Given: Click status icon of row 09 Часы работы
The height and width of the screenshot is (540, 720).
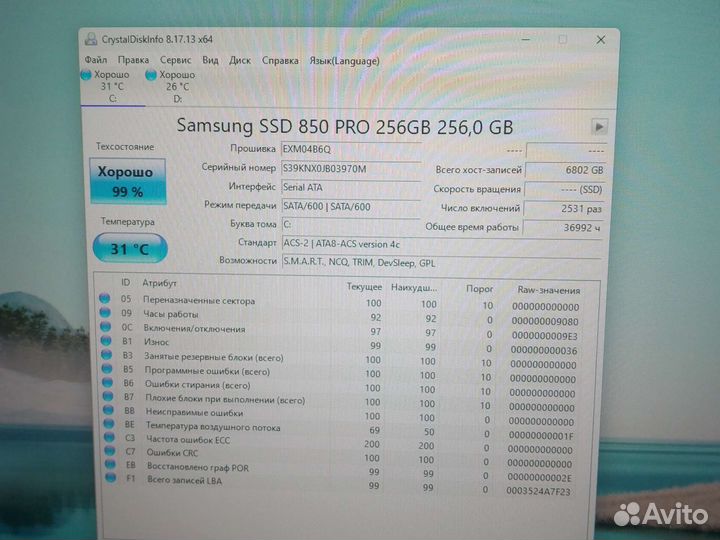Looking at the screenshot, I should (x=105, y=312).
